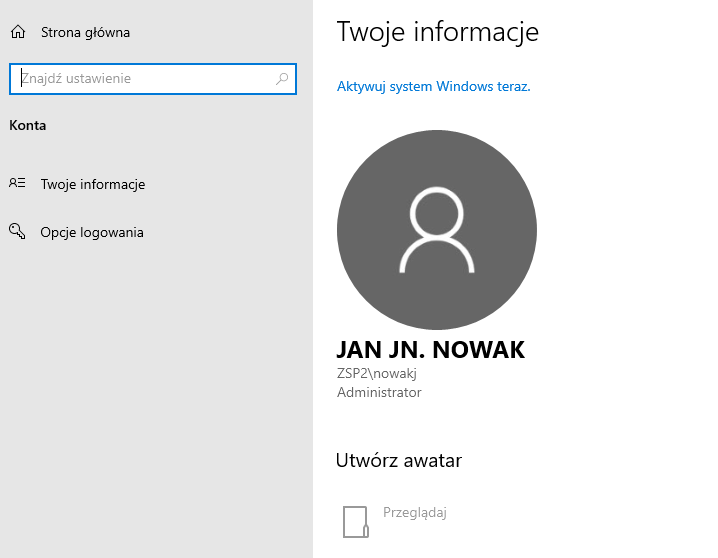Viewport: 718px width, 558px height.
Task: Click the white person silhouette in avatar
Action: 436,232
